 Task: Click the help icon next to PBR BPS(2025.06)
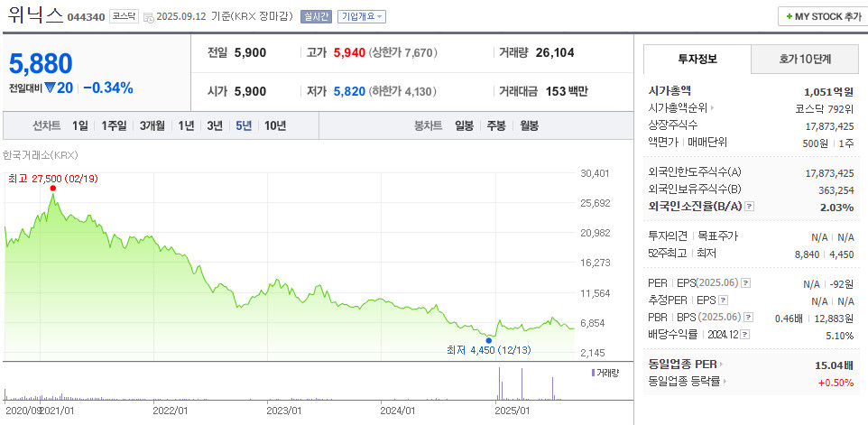point(749,318)
